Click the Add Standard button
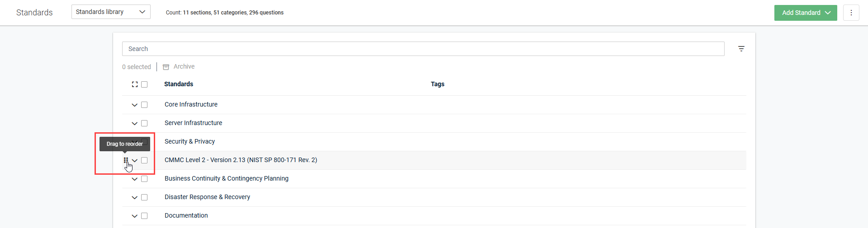Viewport: 868px width, 228px height. point(805,13)
